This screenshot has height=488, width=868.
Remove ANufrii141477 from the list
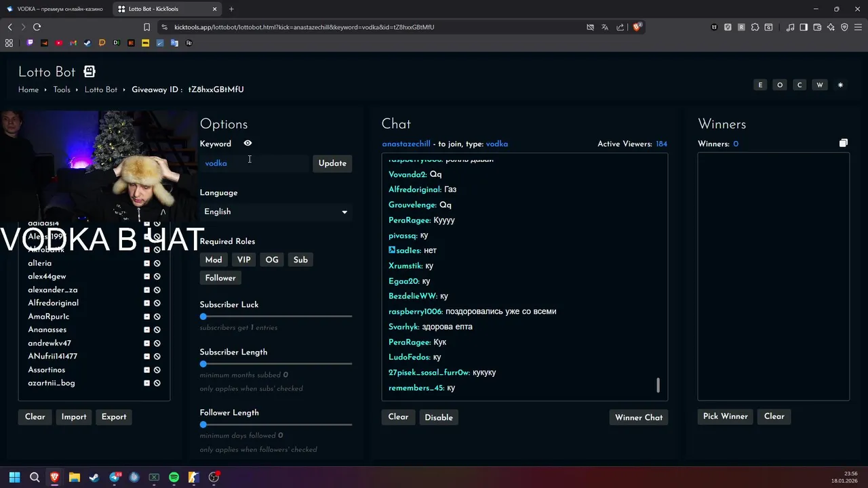pos(146,357)
